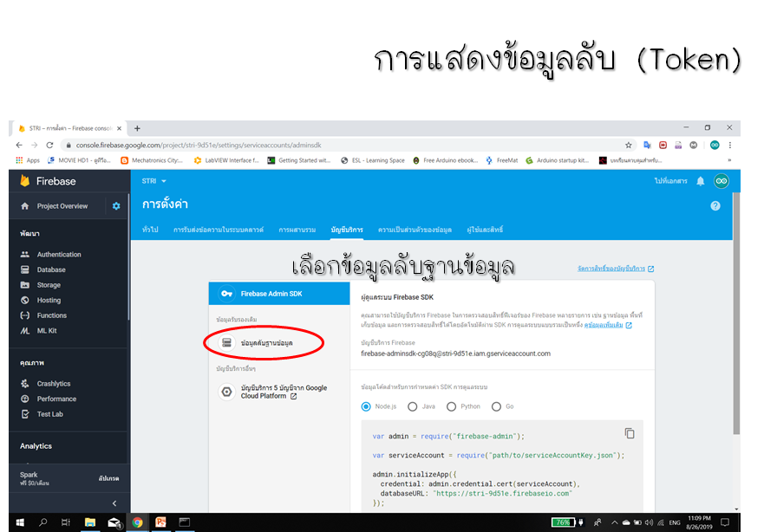Collapse the sidebar with the chevron
Viewport: 777px width, 532px height.
pos(114,503)
